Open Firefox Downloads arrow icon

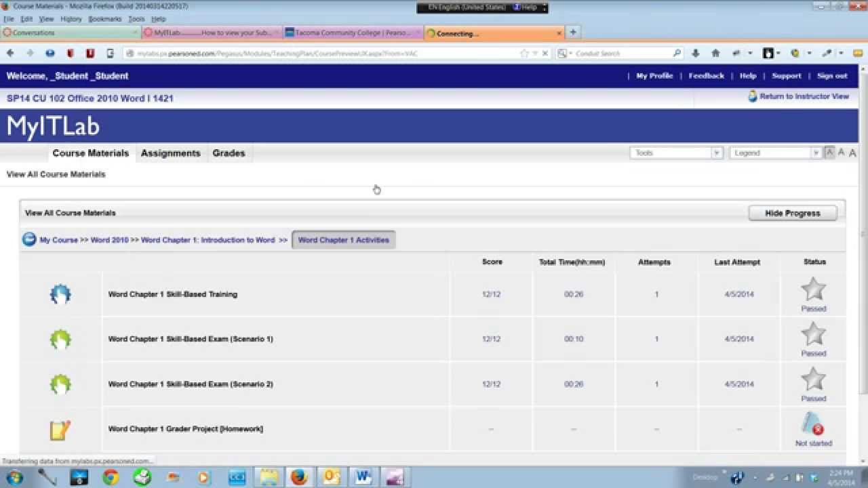(x=696, y=53)
